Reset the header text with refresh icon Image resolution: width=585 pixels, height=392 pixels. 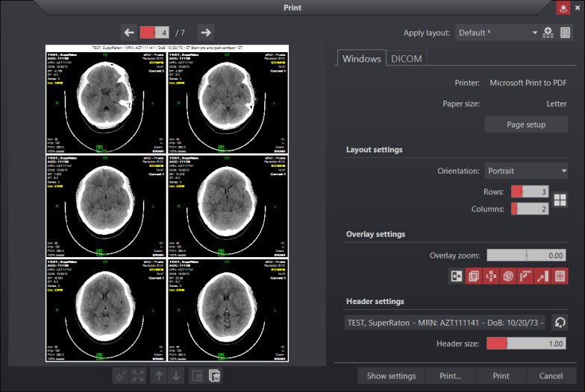560,323
